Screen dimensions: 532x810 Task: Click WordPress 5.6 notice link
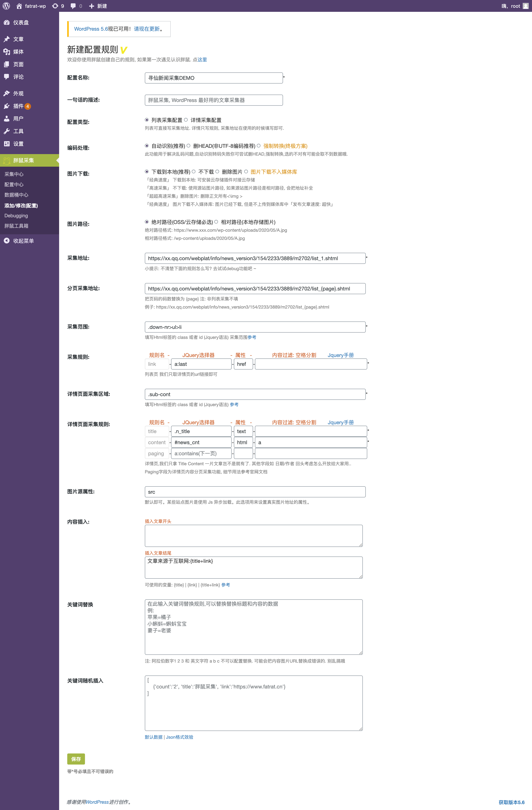coord(91,29)
